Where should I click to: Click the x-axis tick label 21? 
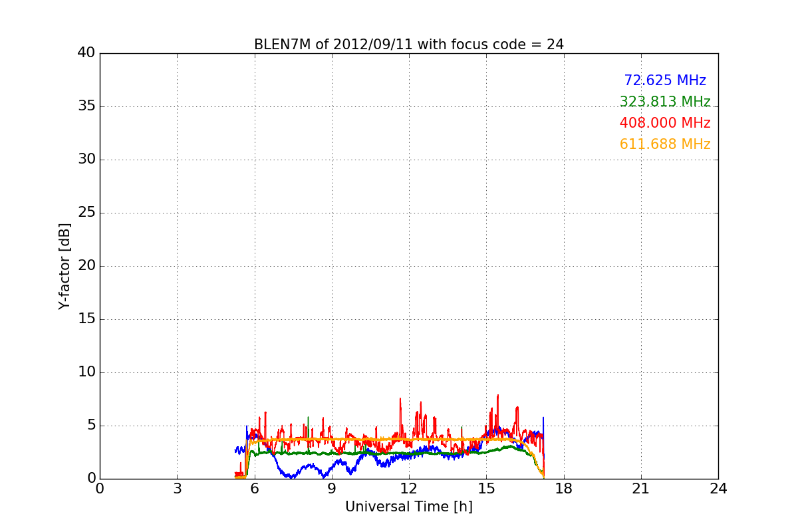(641, 488)
